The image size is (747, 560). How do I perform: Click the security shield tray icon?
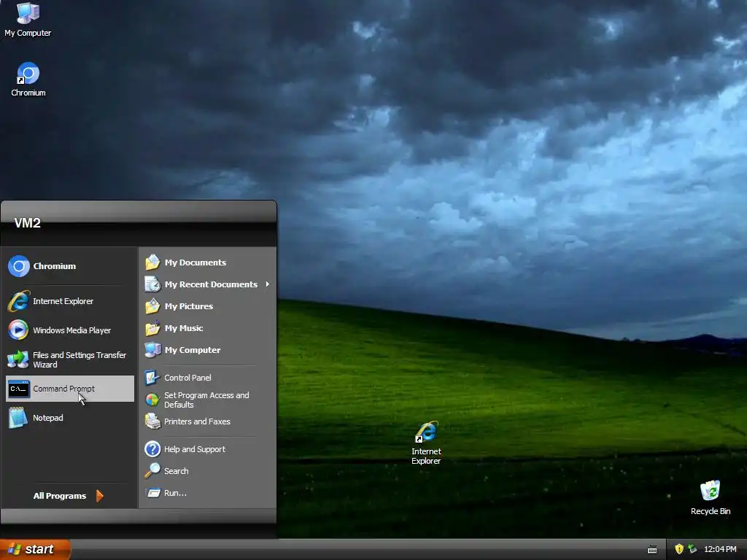click(x=679, y=549)
